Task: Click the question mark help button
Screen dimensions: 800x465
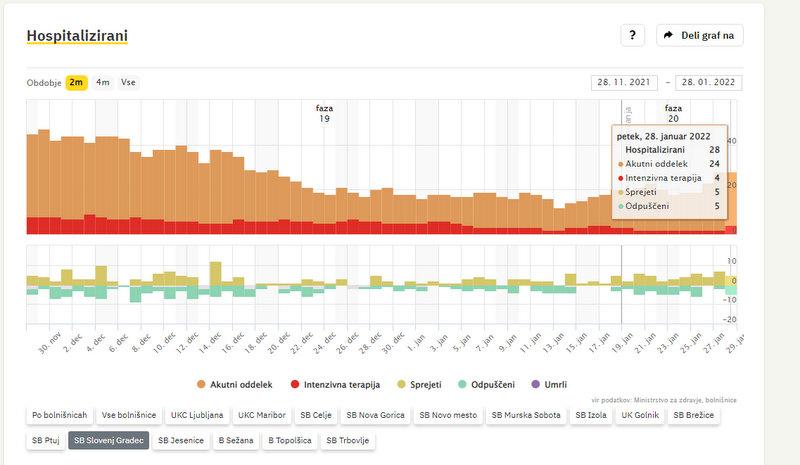Action: pos(632,35)
